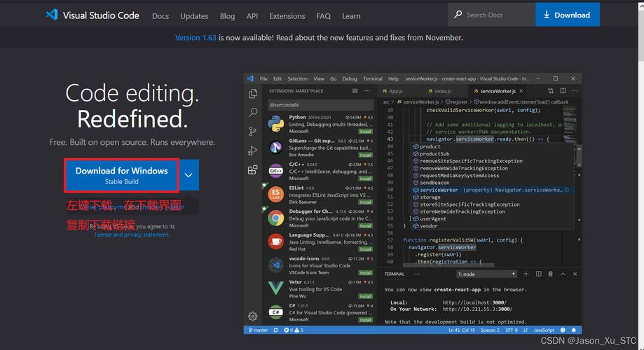
Task: Install the Python extension
Action: (x=366, y=132)
